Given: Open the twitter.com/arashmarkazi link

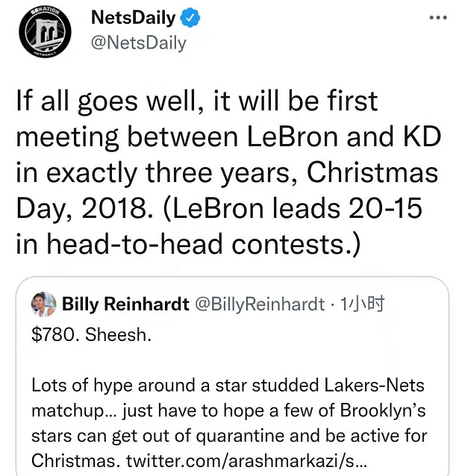Looking at the screenshot, I should 246,461.
